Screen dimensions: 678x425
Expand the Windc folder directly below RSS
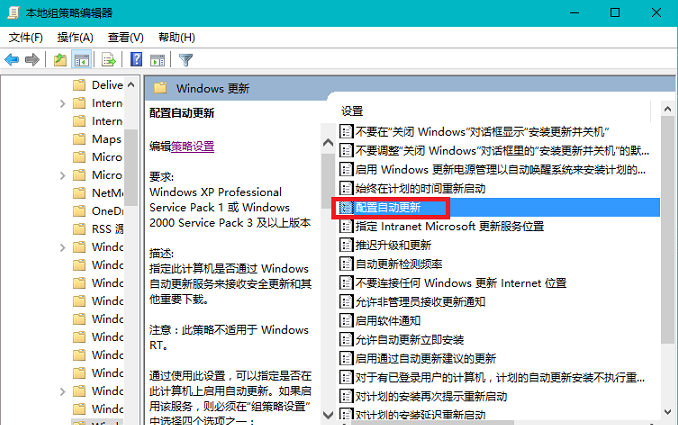click(x=63, y=247)
